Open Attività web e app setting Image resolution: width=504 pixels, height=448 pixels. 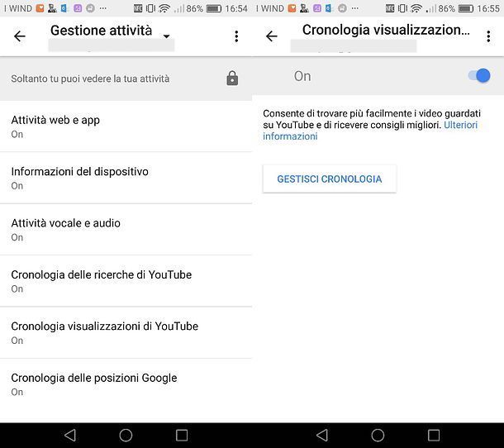point(126,126)
